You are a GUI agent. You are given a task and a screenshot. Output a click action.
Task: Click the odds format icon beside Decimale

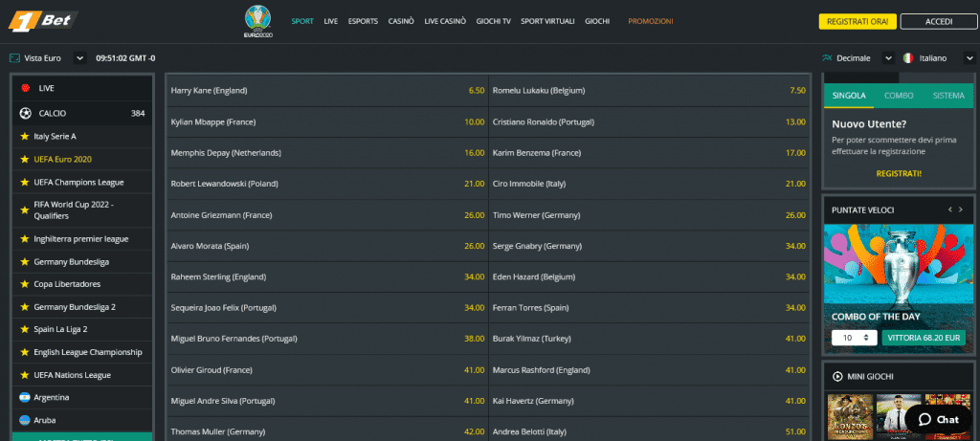[827, 58]
